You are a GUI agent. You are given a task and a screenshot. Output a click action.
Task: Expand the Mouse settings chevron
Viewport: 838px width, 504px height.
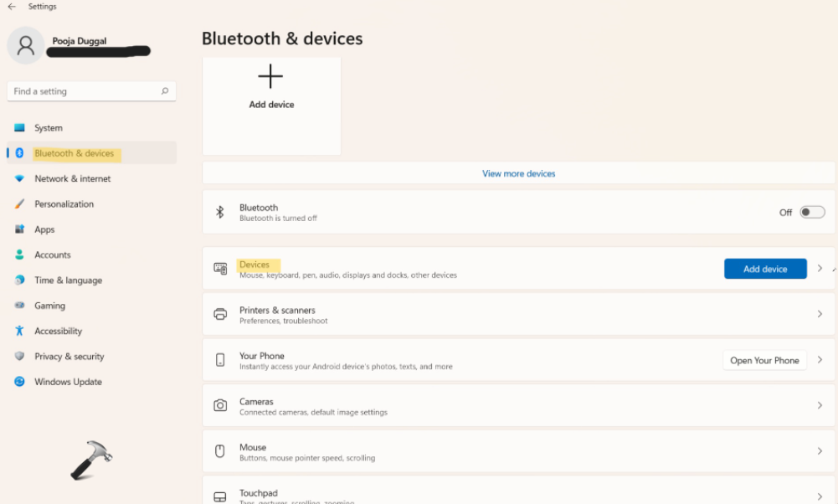tap(820, 451)
